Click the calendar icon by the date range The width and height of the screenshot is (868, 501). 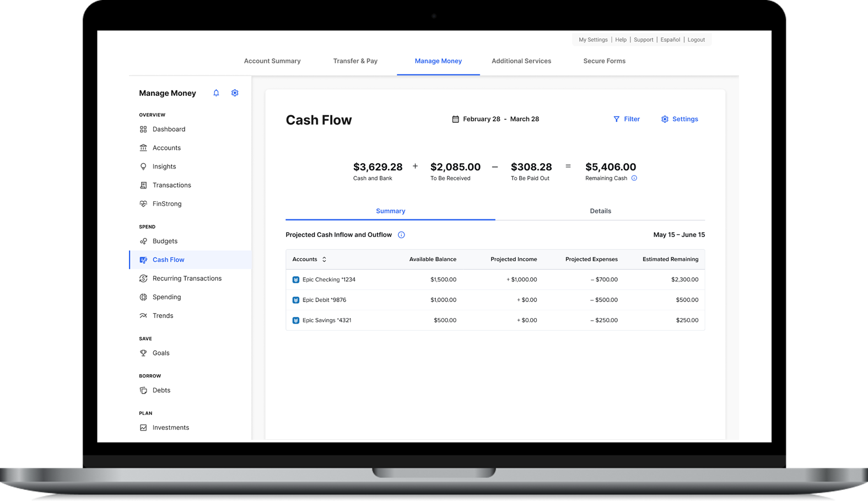point(455,119)
